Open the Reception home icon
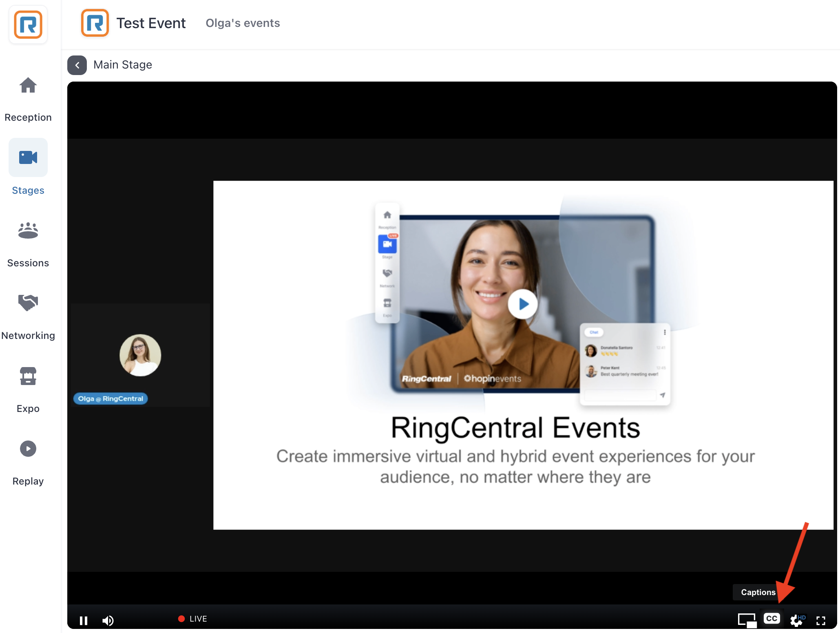Image resolution: width=840 pixels, height=633 pixels. coord(28,85)
